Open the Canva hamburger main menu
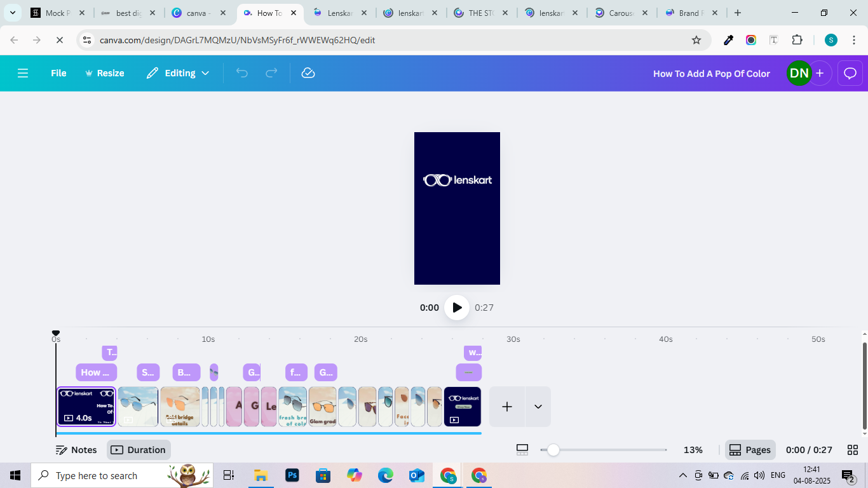The width and height of the screenshot is (868, 488). tap(23, 73)
